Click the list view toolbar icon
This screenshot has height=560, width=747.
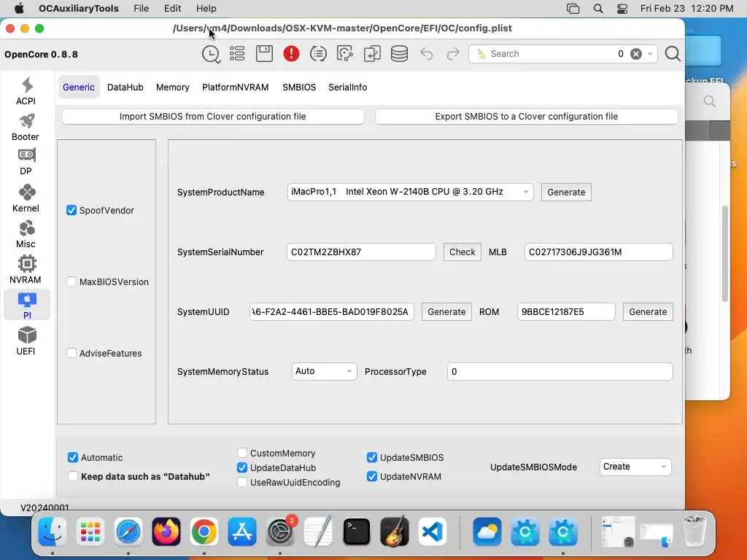pyautogui.click(x=237, y=54)
